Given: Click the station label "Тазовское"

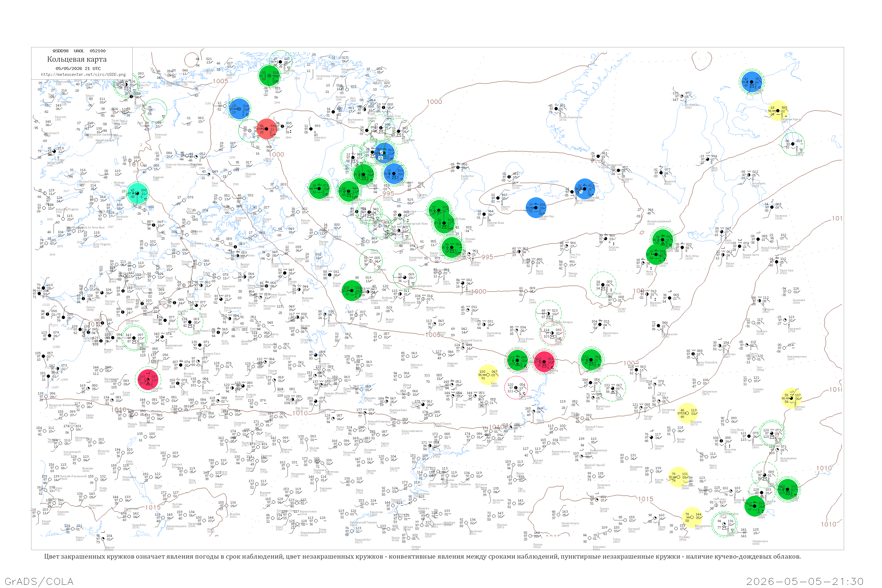Looking at the screenshot, I should [781, 216].
